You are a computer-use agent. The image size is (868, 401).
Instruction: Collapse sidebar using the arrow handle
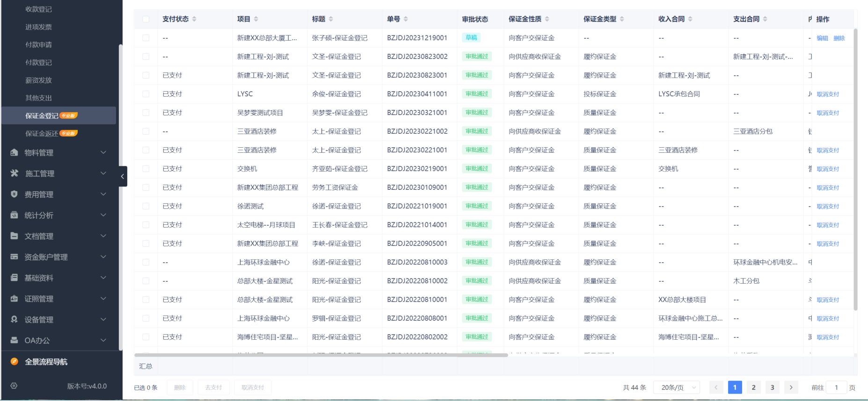click(123, 176)
